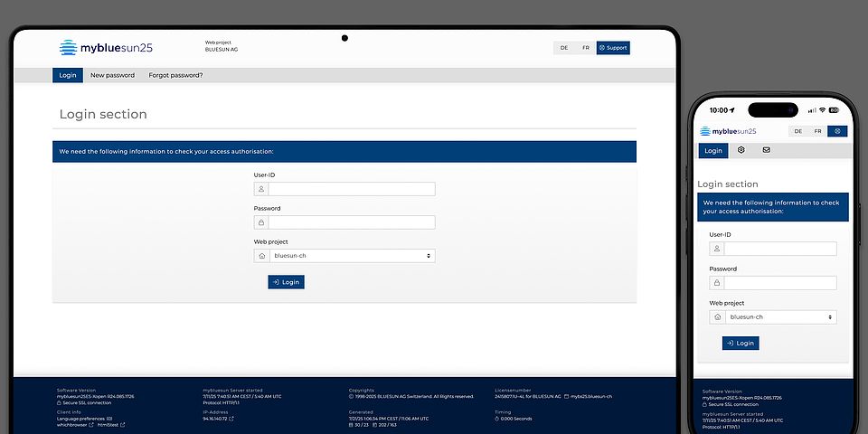This screenshot has width=868, height=434.
Task: Click the Web project BLUESUN AG header text
Action: (x=222, y=46)
